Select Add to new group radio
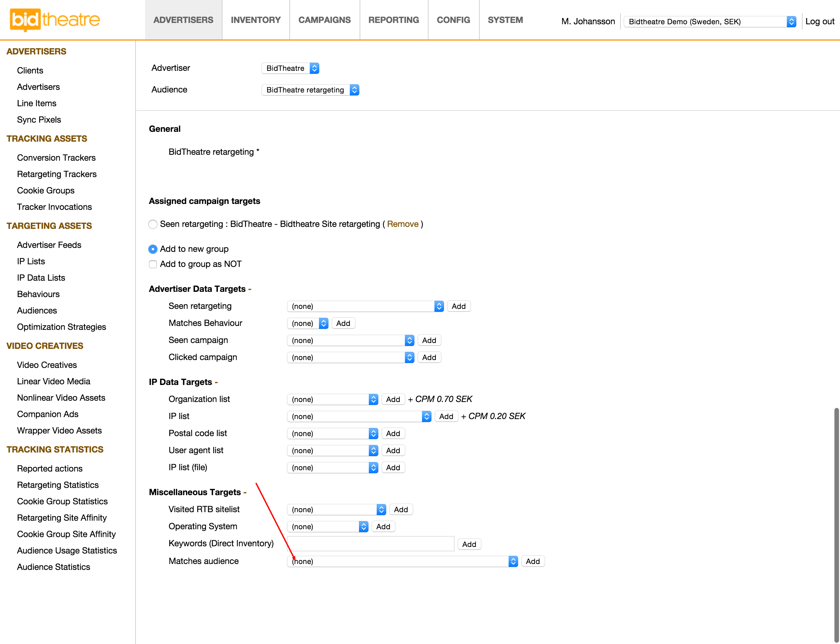Screen dimensions: 840x644 click(153, 249)
